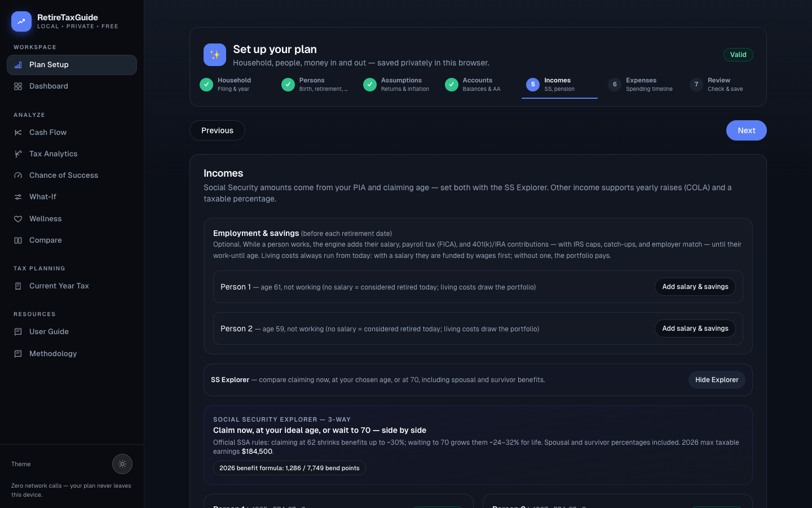
Task: Click the Previous button
Action: 217,130
